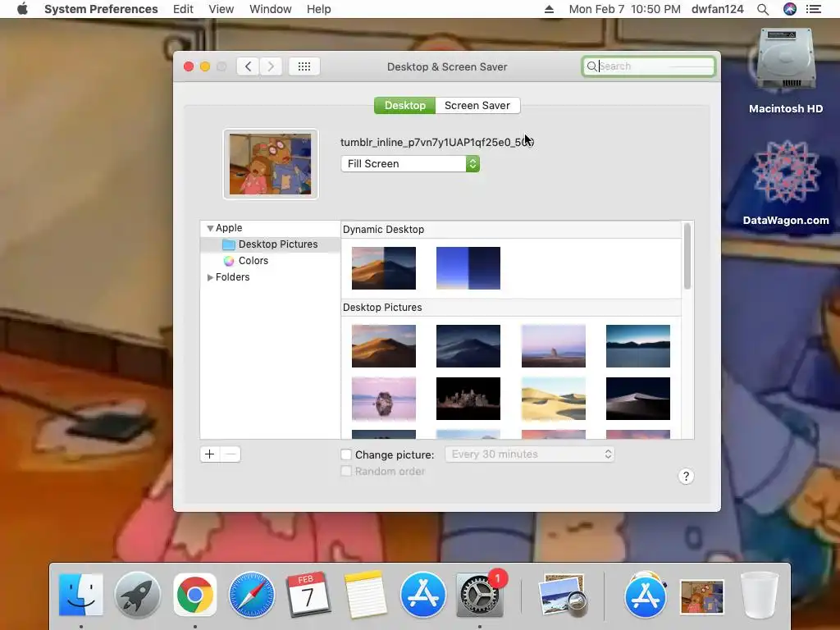The image size is (840, 630).
Task: Collapse the Apple tree group
Action: point(210,228)
